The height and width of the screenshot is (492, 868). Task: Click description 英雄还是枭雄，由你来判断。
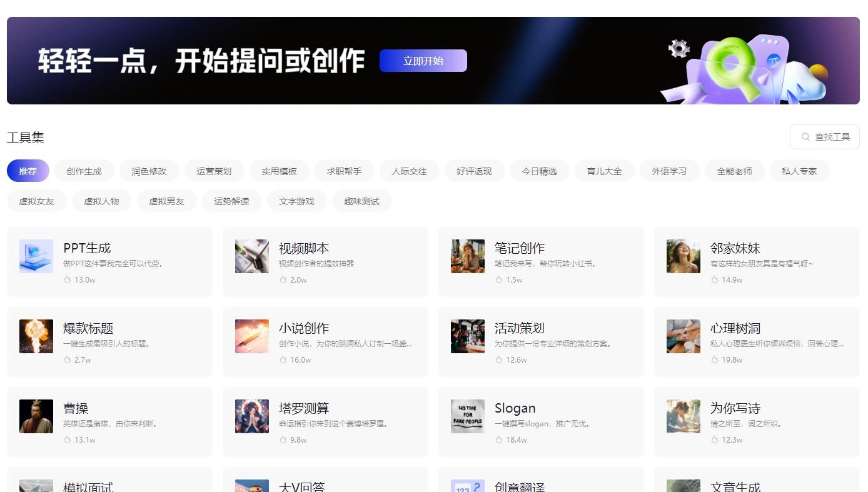[111, 424]
